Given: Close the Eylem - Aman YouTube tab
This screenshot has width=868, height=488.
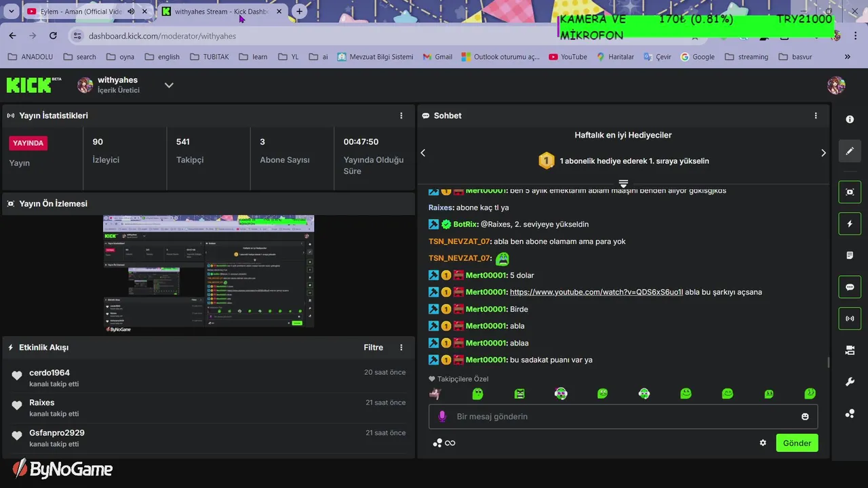Looking at the screenshot, I should pyautogui.click(x=144, y=12).
